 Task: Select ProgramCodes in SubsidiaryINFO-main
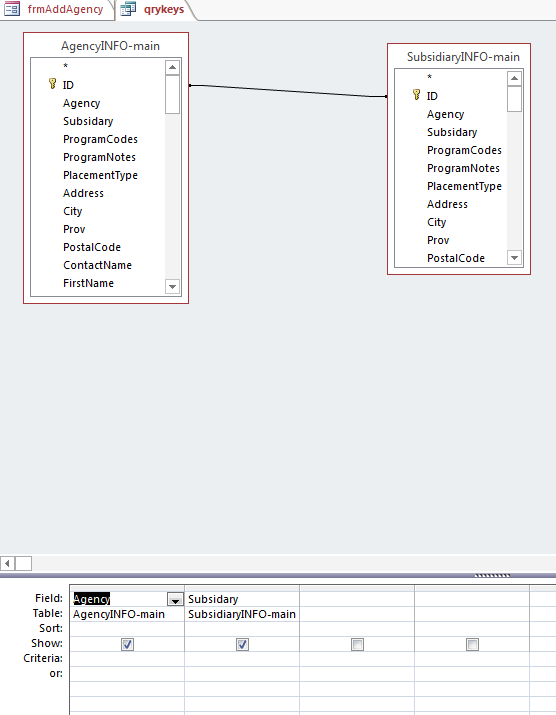click(464, 150)
